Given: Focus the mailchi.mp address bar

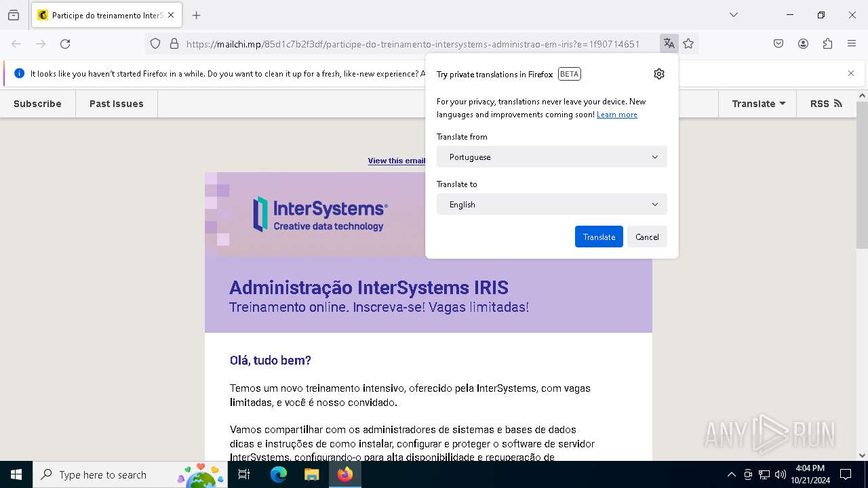Looking at the screenshot, I should [412, 43].
